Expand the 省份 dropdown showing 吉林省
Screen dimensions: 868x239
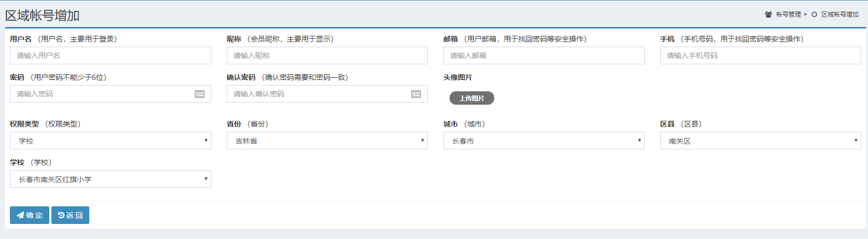[x=327, y=140]
